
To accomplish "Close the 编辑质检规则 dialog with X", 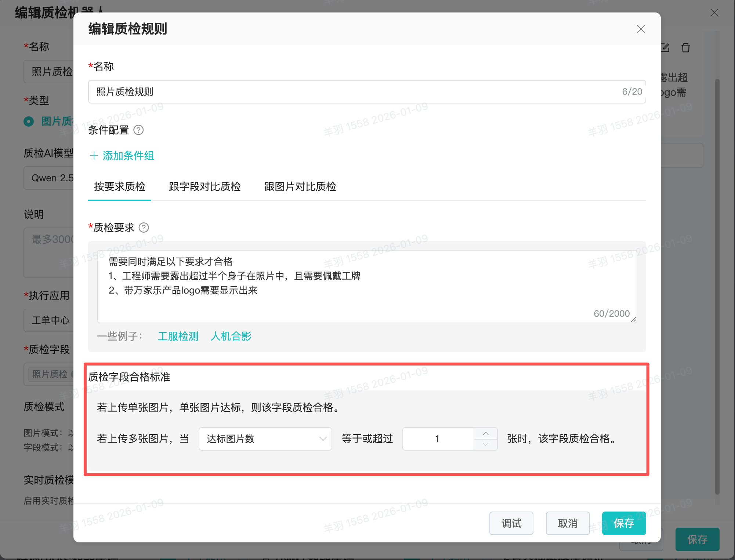I will [x=641, y=29].
